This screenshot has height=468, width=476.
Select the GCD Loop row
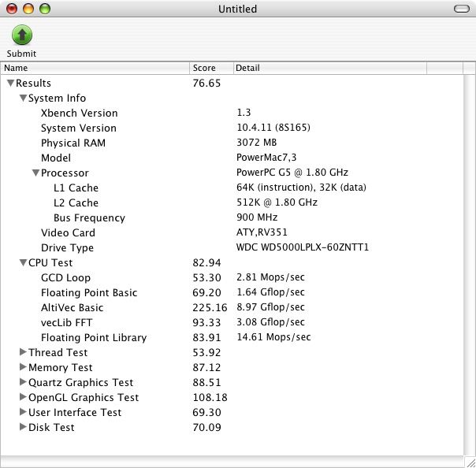232,277
